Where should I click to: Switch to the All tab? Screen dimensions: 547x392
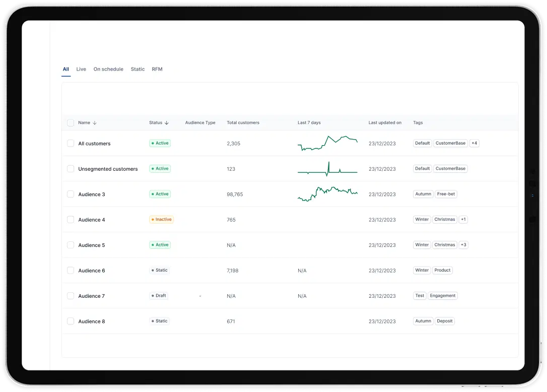coord(66,69)
